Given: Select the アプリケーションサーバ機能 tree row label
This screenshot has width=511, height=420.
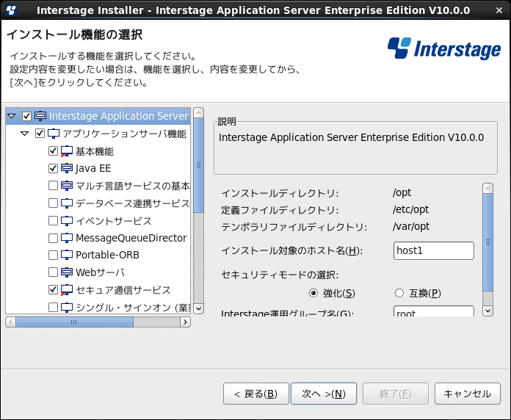Looking at the screenshot, I should [x=125, y=134].
